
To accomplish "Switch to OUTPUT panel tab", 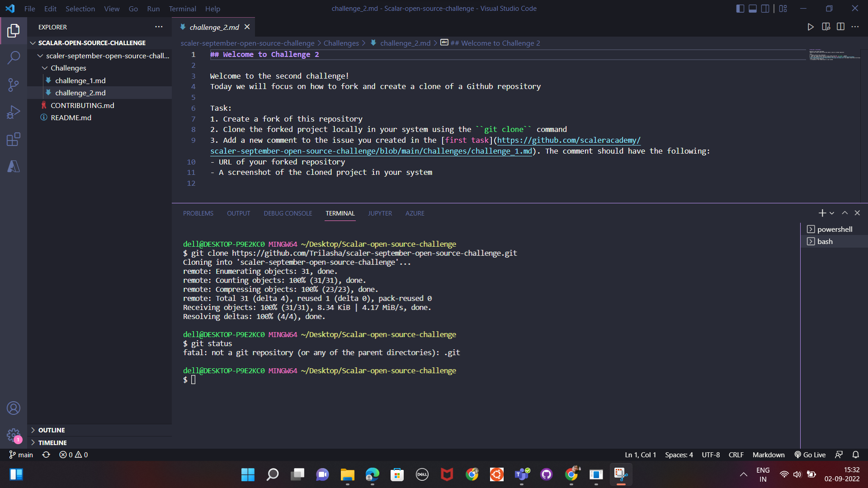I will [x=238, y=213].
